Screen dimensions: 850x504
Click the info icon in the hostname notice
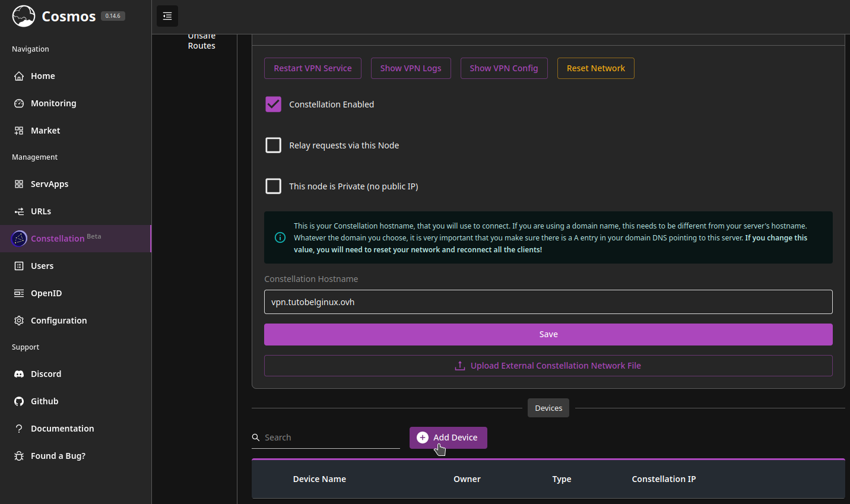tap(280, 237)
